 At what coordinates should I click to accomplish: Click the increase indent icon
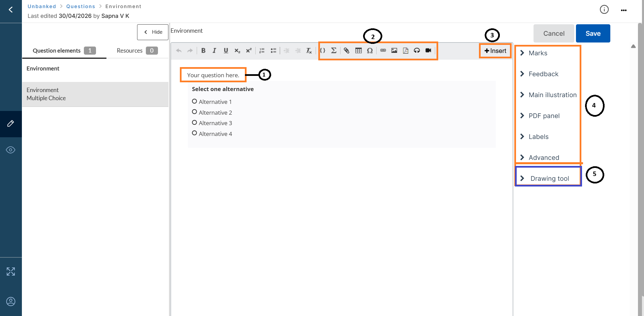(x=298, y=51)
